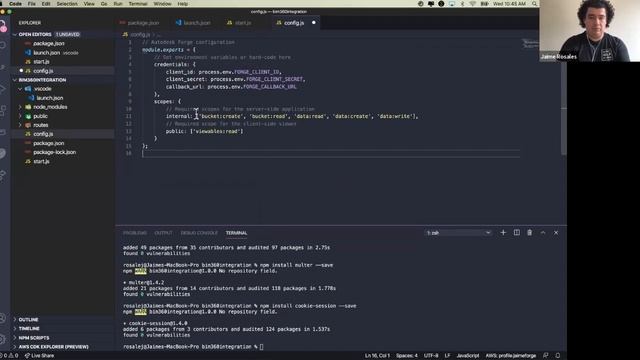Show errors and warnings count in status bar
The height and width of the screenshot is (360, 640).
(x=9, y=356)
